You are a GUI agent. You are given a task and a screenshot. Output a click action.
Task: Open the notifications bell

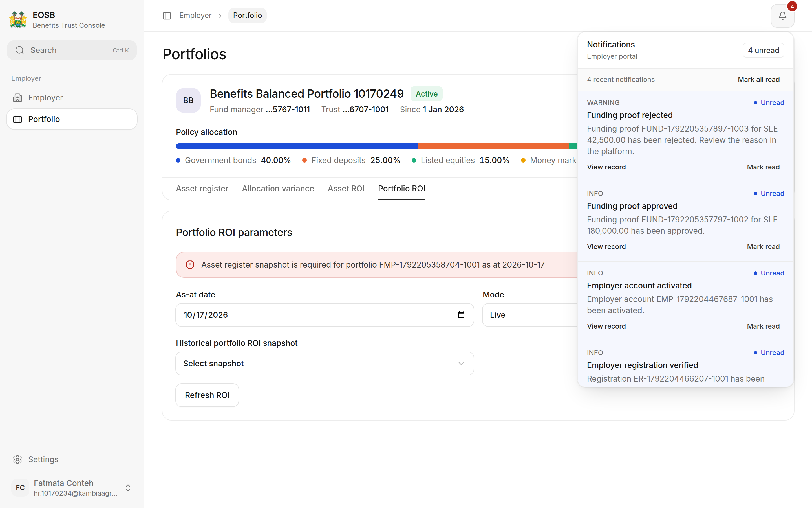(x=782, y=16)
